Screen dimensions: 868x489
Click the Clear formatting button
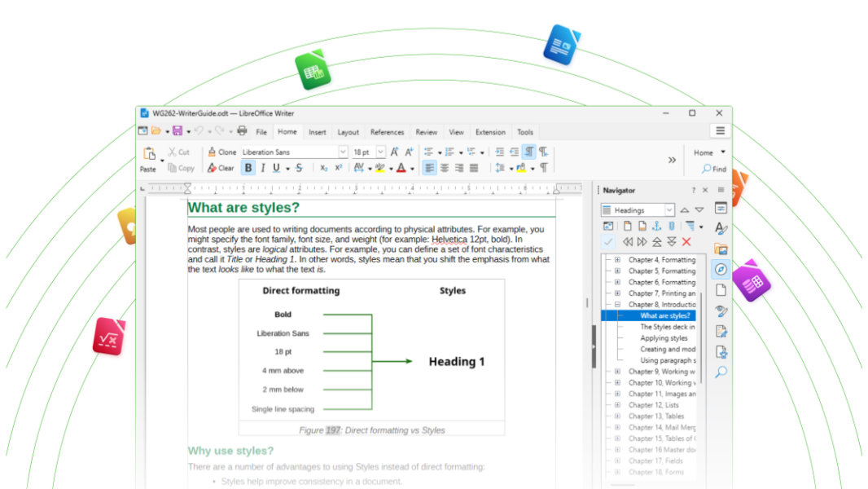point(221,168)
